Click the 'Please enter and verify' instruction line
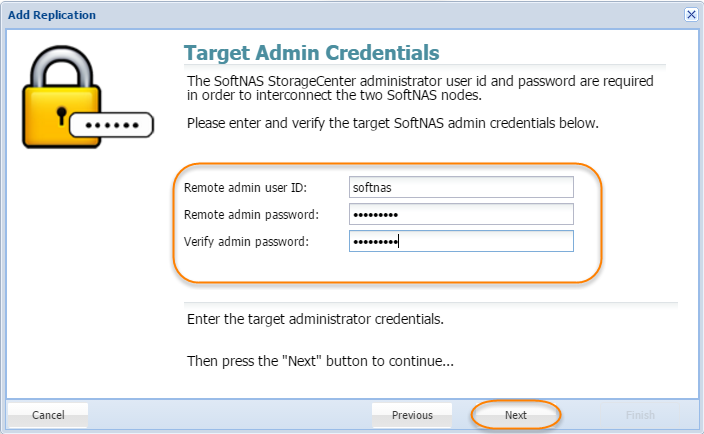Screen dimensions: 704x434 tap(393, 123)
